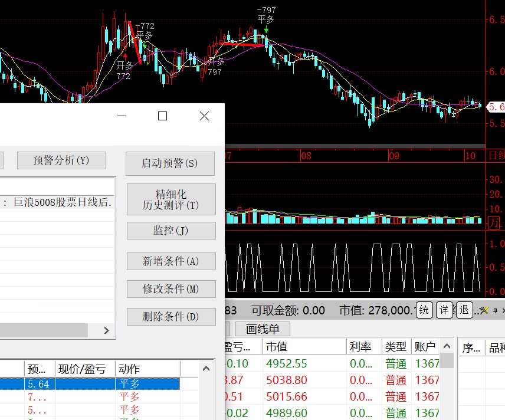Viewport: 505px width, 420px height.
Task: Click the 序... column header
Action: (x=471, y=348)
